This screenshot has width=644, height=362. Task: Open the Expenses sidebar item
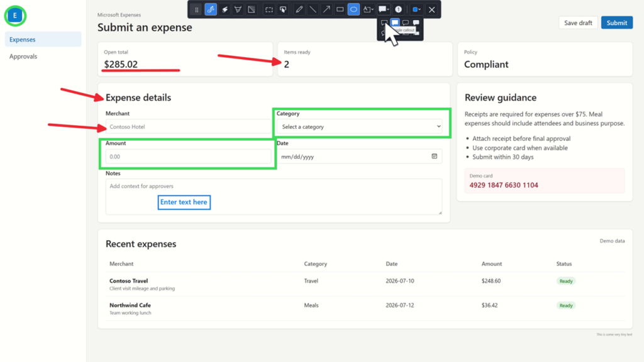coord(43,40)
